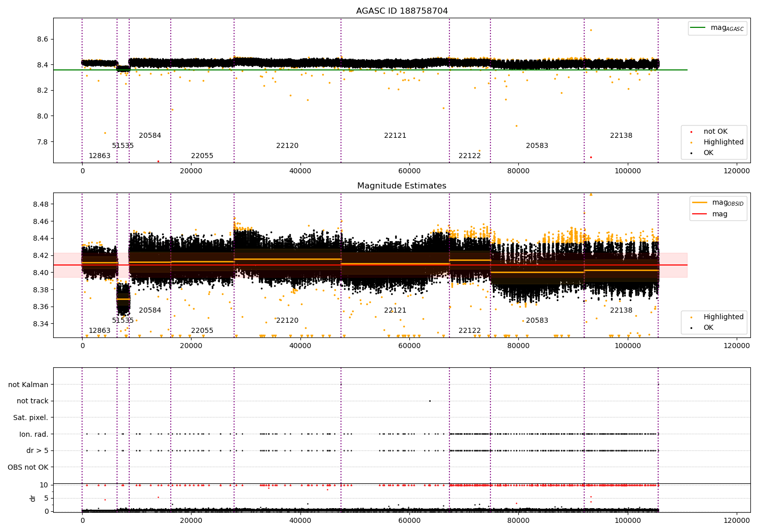
Task: Click the 60000 x-tick under the top plot
Action: (x=409, y=171)
